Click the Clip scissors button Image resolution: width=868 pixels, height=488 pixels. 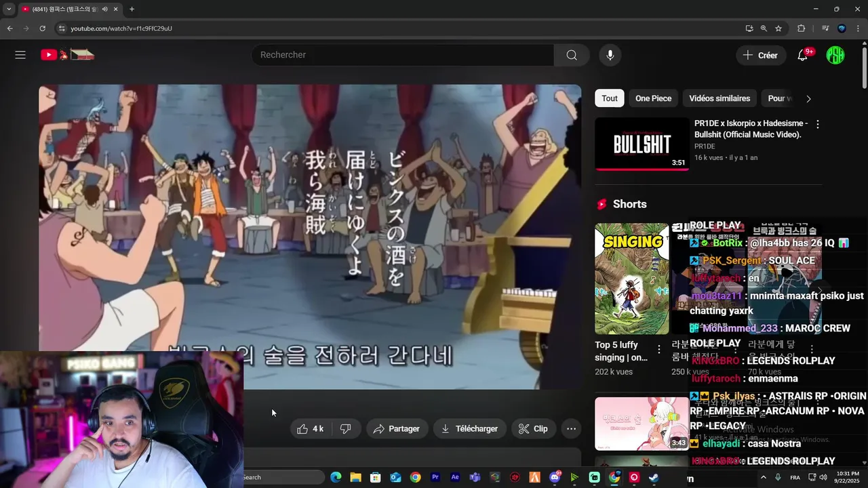tap(533, 428)
